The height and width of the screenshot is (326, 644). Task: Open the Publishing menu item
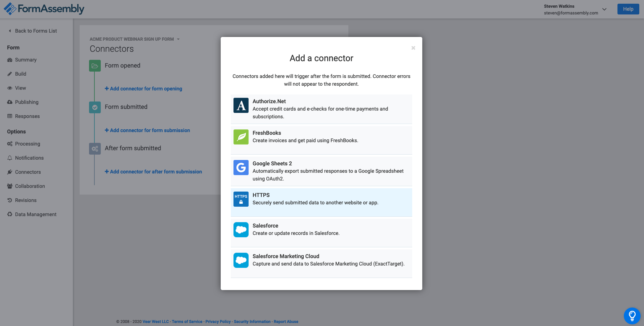pyautogui.click(x=27, y=102)
